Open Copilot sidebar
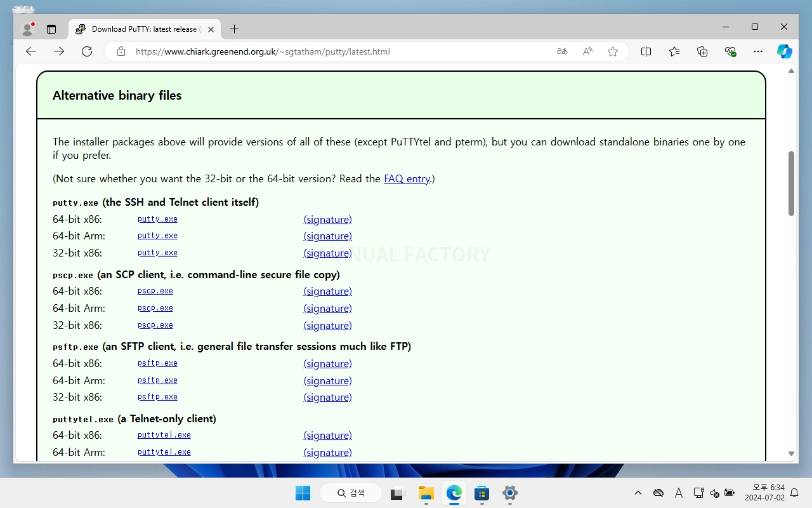 pyautogui.click(x=785, y=51)
